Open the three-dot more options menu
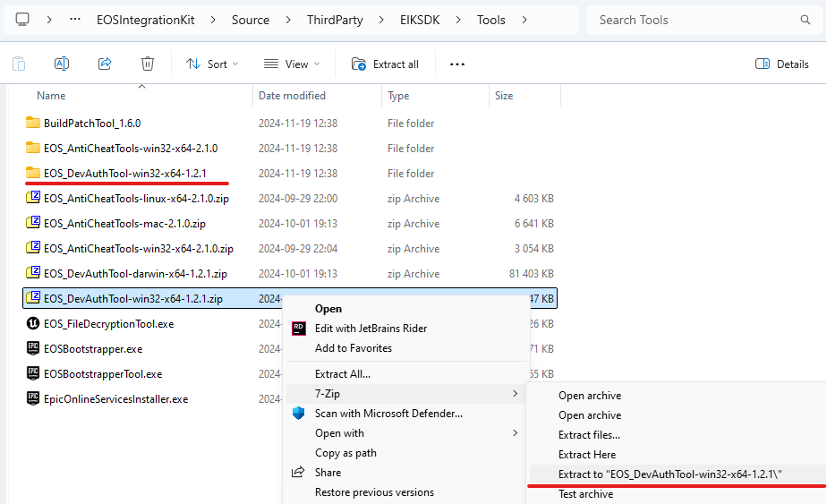The width and height of the screenshot is (827, 504). point(457,64)
